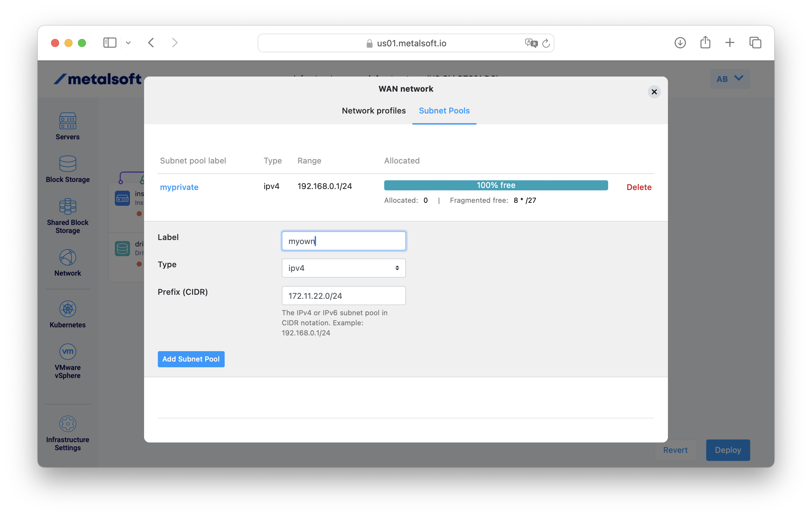Image resolution: width=812 pixels, height=517 pixels.
Task: Click Safari's download icon
Action: tap(680, 43)
